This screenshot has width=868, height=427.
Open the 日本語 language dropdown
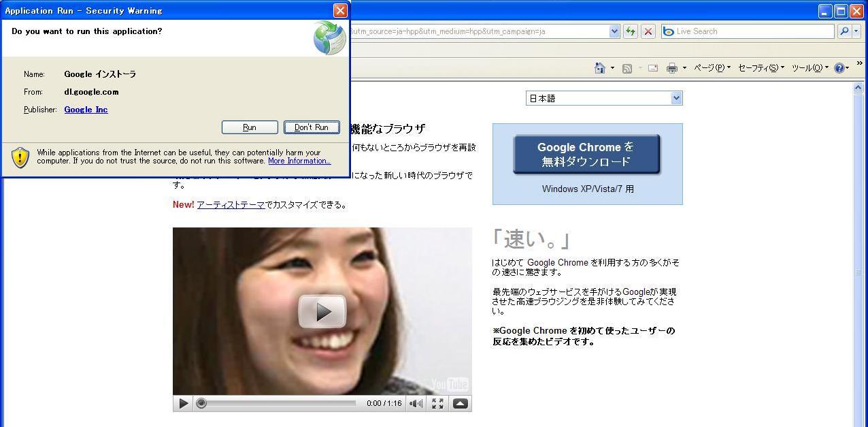[x=604, y=98]
